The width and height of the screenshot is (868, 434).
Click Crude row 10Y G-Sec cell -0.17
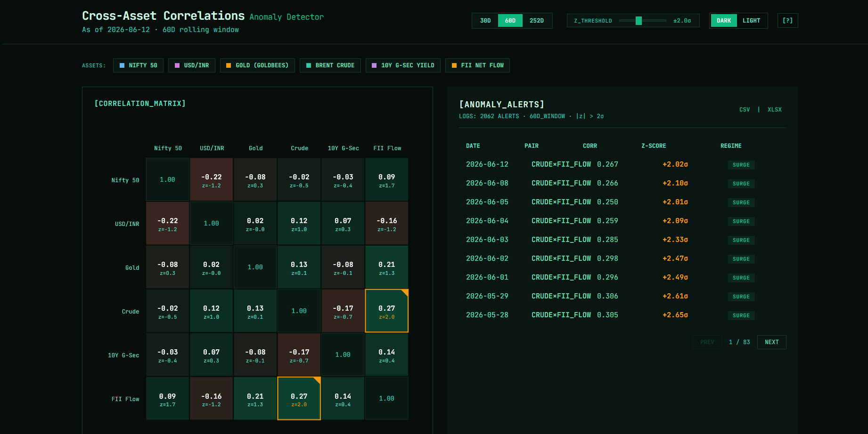343,311
